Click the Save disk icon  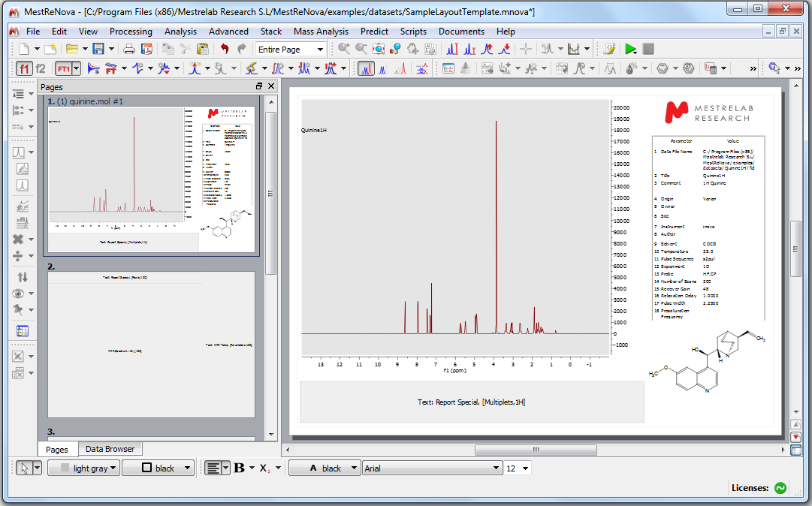tap(98, 50)
